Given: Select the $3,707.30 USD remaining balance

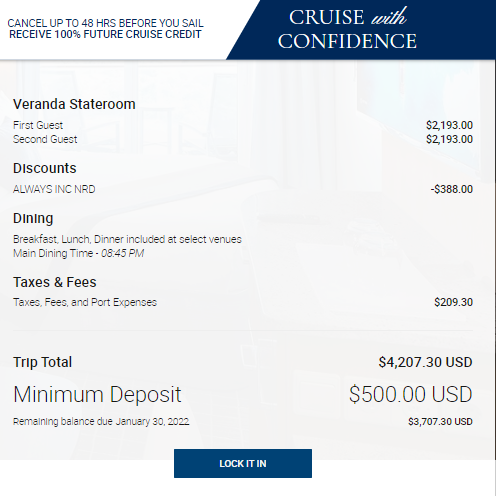Looking at the screenshot, I should (440, 422).
